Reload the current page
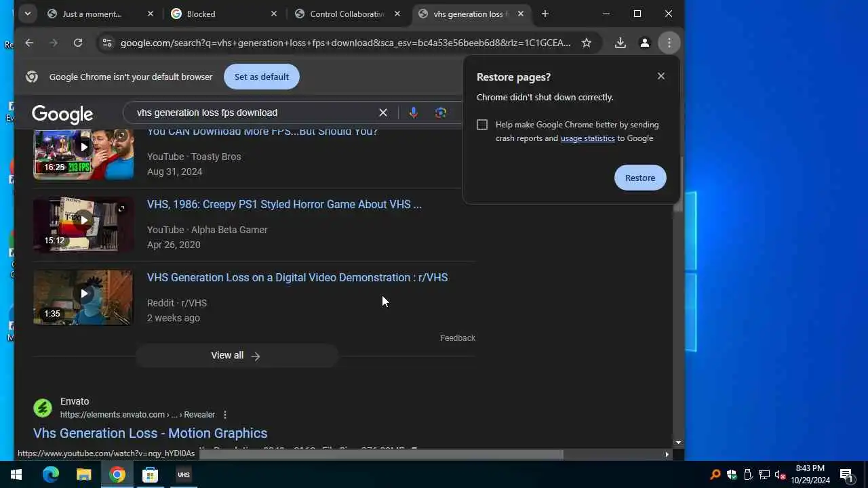The width and height of the screenshot is (868, 488). pos(78,43)
